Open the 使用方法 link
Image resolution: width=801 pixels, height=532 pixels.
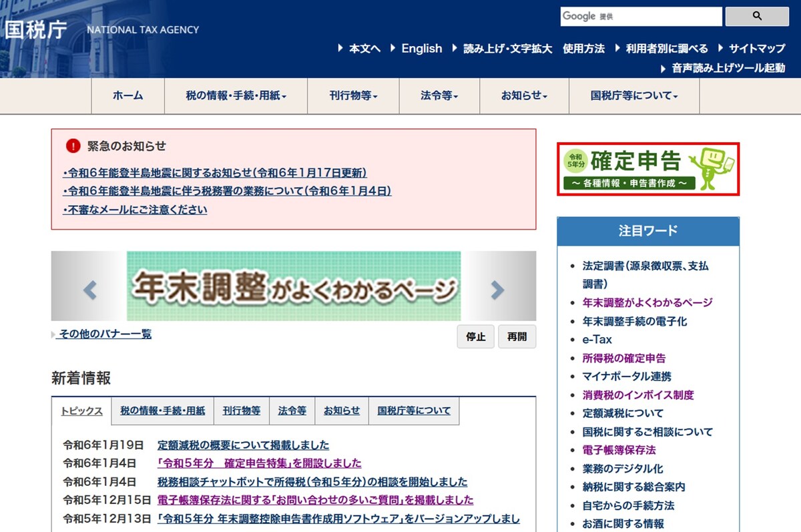[583, 49]
